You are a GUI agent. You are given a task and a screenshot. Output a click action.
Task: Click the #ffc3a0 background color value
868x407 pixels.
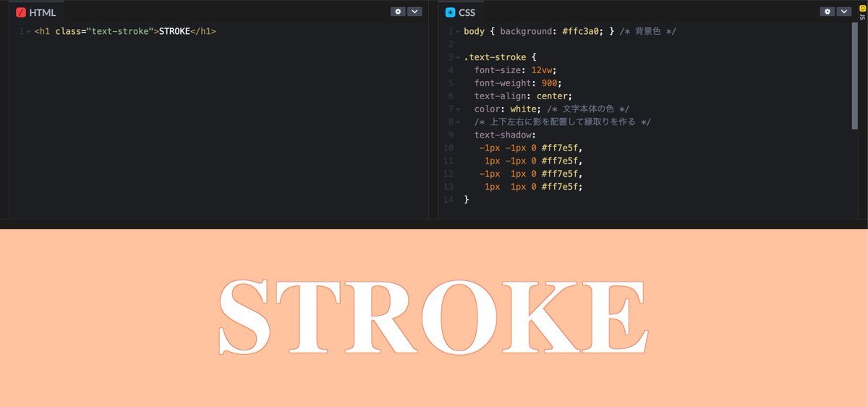(580, 32)
